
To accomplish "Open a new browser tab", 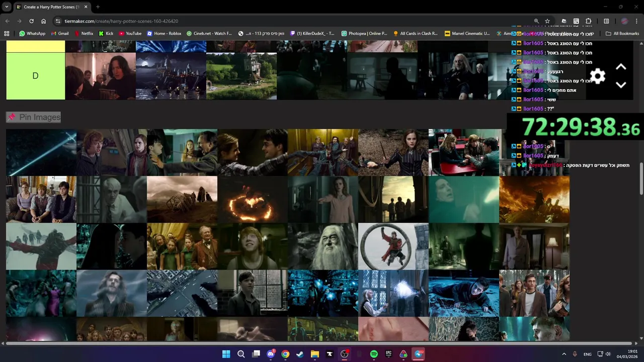I will pyautogui.click(x=98, y=7).
